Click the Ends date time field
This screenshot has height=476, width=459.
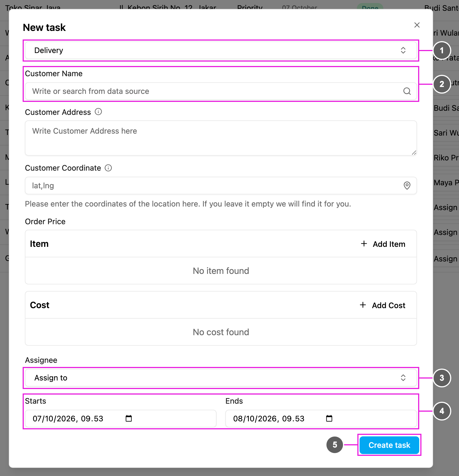click(x=321, y=419)
